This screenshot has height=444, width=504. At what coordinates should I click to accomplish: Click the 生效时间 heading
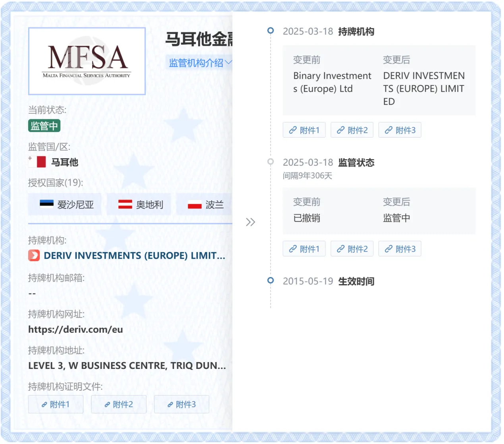[356, 281]
